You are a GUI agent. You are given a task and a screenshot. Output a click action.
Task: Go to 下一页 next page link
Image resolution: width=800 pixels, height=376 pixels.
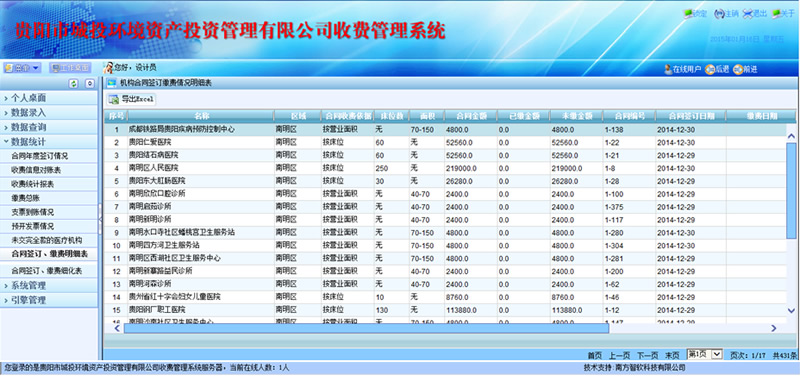(647, 355)
